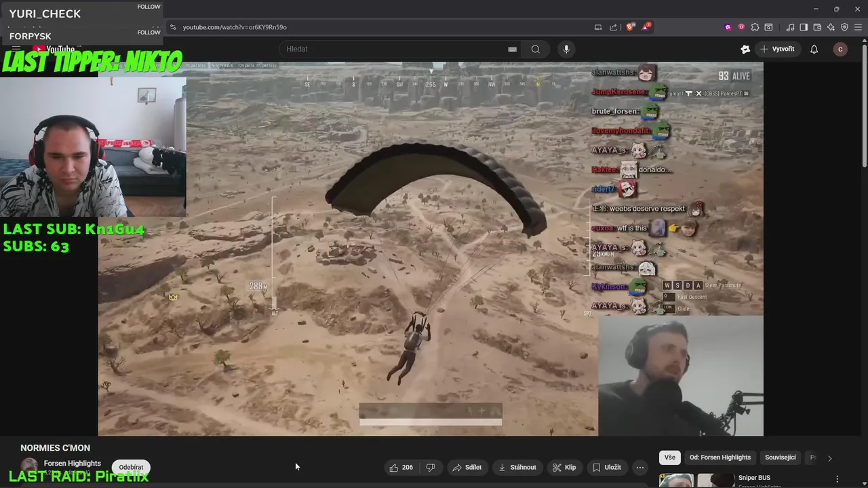Click the pink U extension icon
Viewport: 868px width, 488px height.
click(x=741, y=27)
